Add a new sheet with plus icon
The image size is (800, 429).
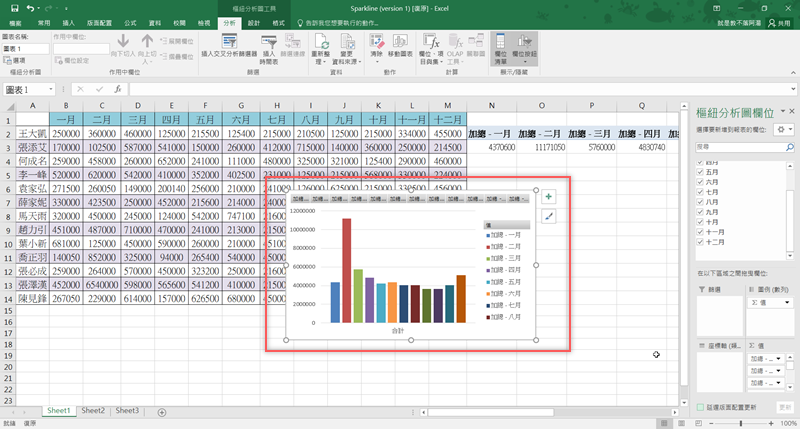tap(162, 411)
